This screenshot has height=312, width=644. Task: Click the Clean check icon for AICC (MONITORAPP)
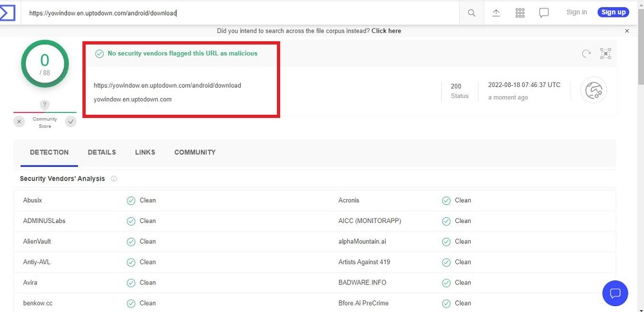tap(446, 221)
